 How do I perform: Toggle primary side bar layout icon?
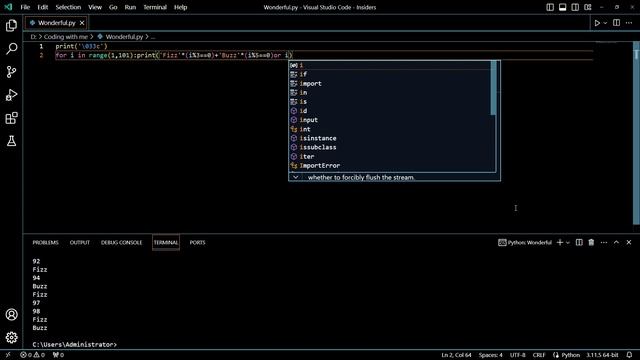(550, 7)
